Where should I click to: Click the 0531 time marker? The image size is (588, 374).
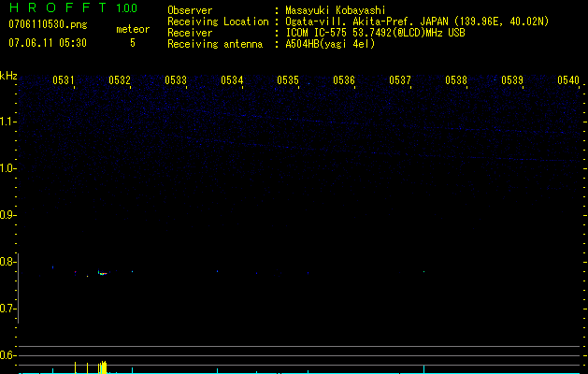[64, 80]
